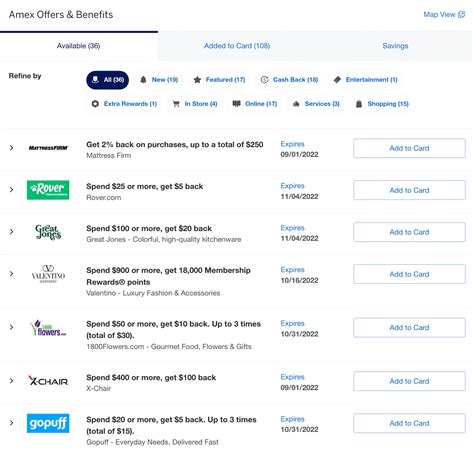The image size is (474, 452).
Task: Expand the Valentino offer chevron
Action: 12,274
